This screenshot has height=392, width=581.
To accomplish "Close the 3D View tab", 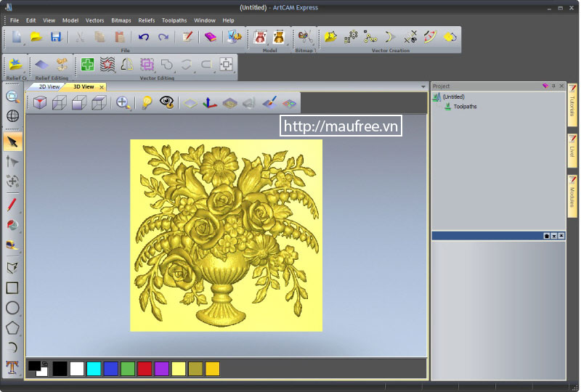I will pyautogui.click(x=102, y=86).
